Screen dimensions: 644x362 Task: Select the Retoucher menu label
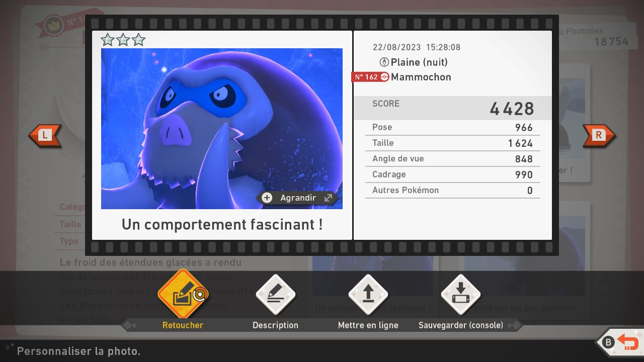pos(183,325)
